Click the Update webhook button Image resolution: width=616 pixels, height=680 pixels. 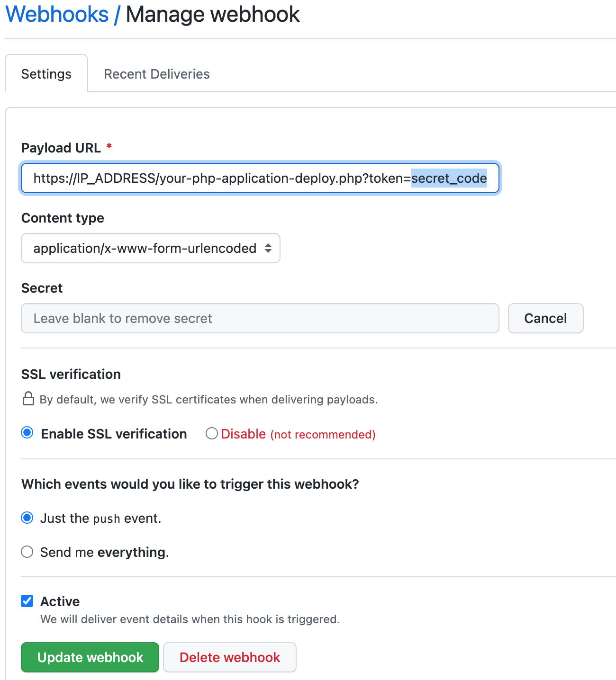(90, 657)
